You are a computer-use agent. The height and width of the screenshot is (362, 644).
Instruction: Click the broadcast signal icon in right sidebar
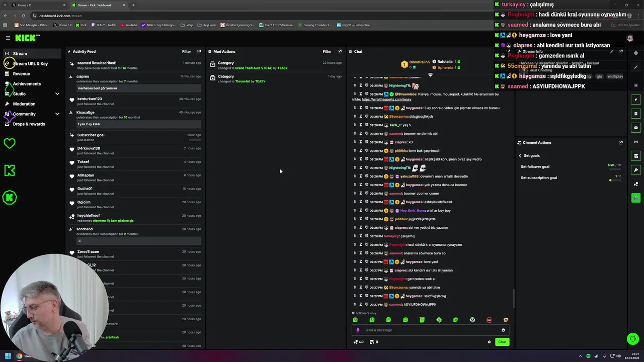pos(636,142)
